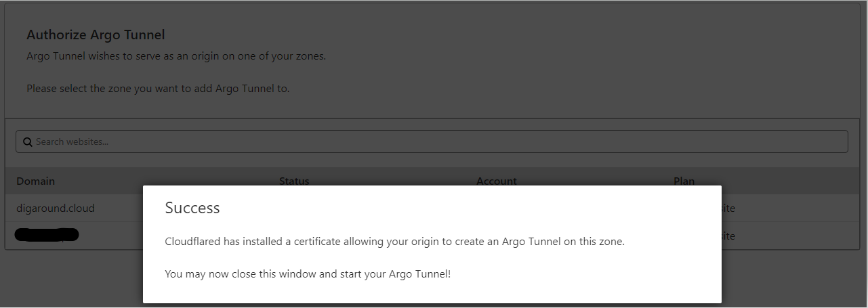Click the plan cell of the redacted domain row
The height and width of the screenshot is (308, 868).
(728, 236)
